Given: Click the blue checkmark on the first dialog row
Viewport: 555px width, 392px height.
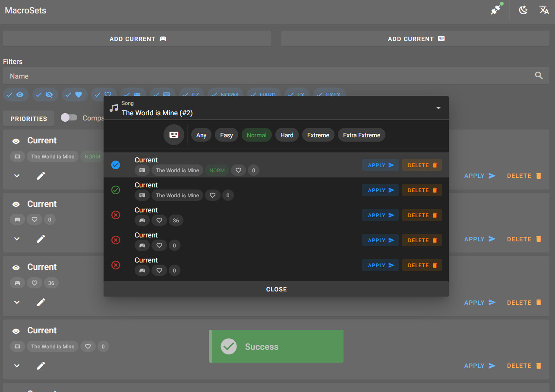Looking at the screenshot, I should point(116,165).
